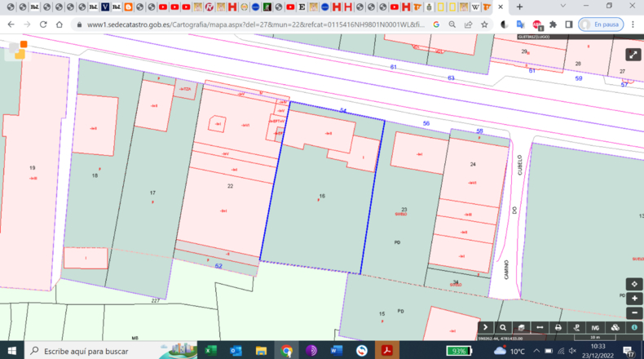Expand the map toolbar with the arrow button
Viewport: 644px width, 359px height.
coord(485,327)
